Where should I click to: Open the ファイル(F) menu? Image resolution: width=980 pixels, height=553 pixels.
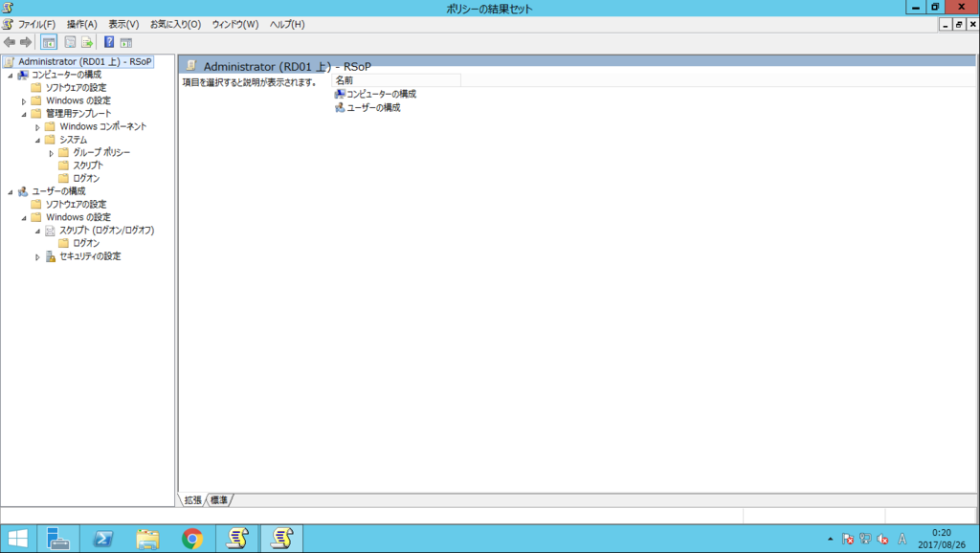click(36, 24)
